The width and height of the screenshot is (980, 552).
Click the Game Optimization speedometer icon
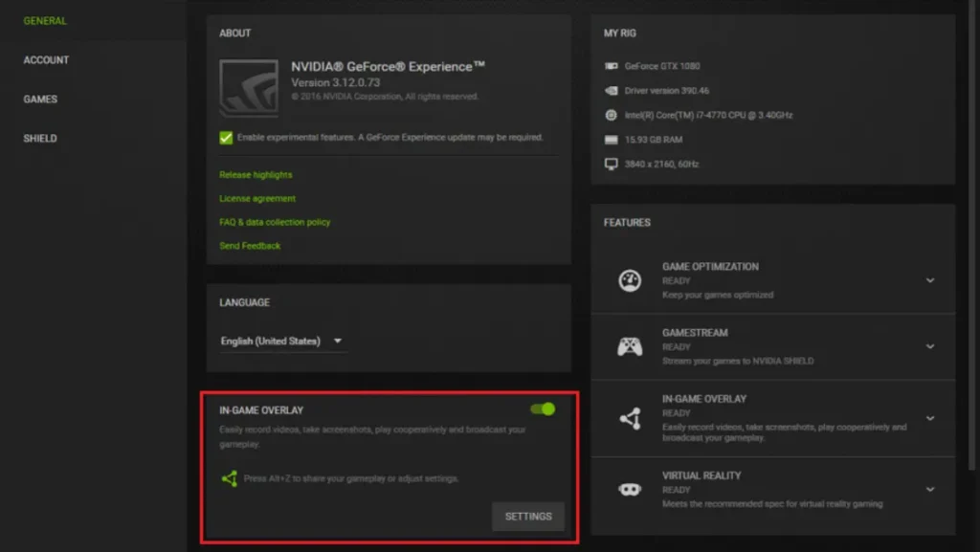coord(630,280)
